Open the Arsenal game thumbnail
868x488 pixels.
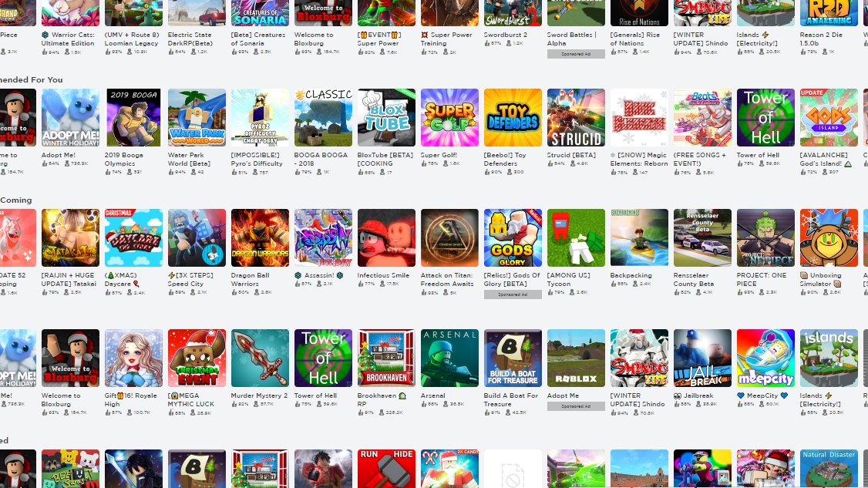[x=449, y=358]
